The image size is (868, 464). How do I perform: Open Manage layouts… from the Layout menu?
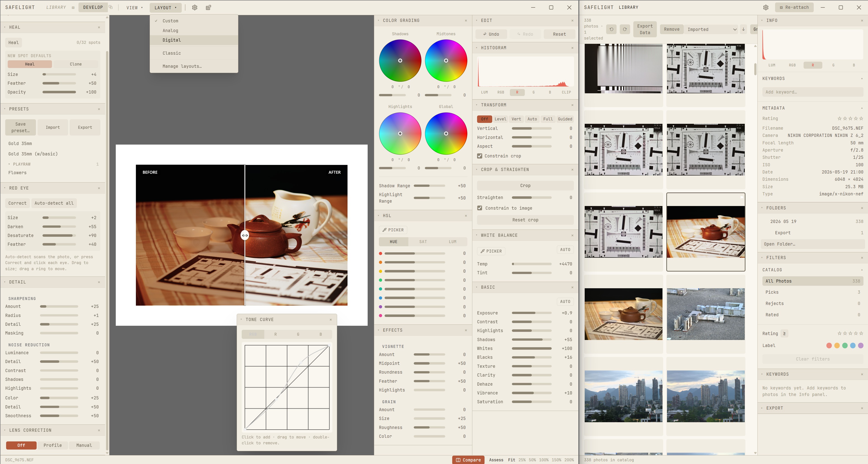click(x=194, y=66)
